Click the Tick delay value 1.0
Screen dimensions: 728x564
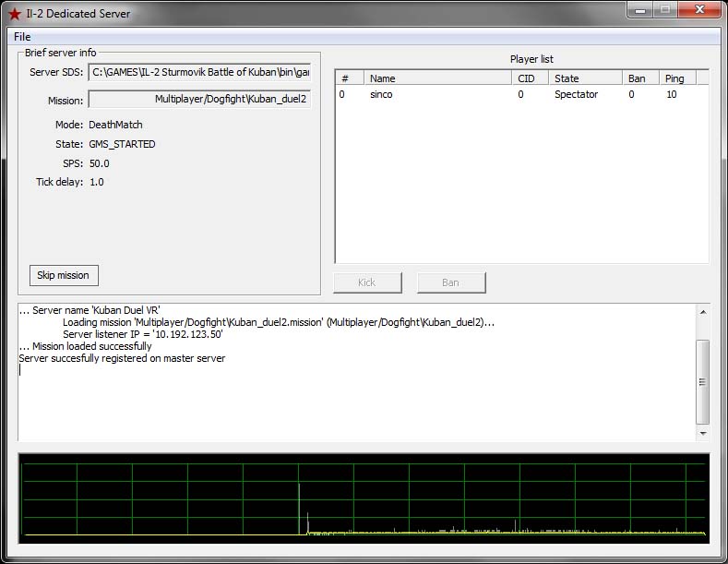[97, 182]
